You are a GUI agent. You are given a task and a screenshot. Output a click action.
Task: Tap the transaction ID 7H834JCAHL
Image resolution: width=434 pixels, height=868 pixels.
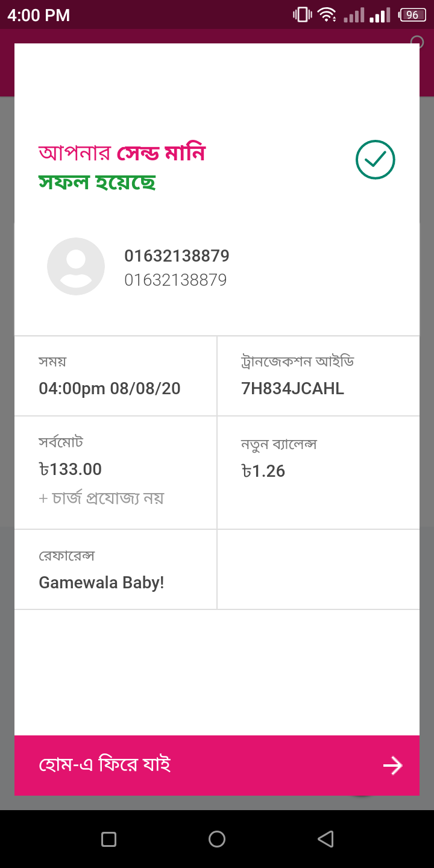click(x=292, y=389)
